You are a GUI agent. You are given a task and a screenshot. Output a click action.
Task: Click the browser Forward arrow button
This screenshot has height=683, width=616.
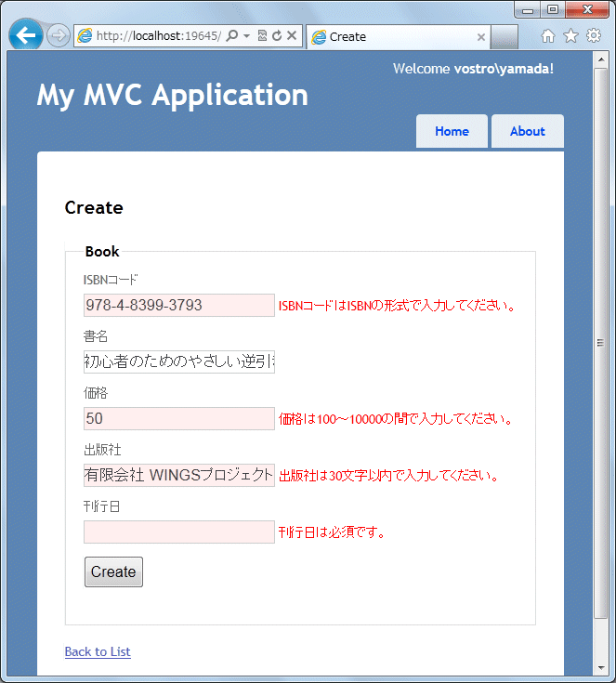58,36
